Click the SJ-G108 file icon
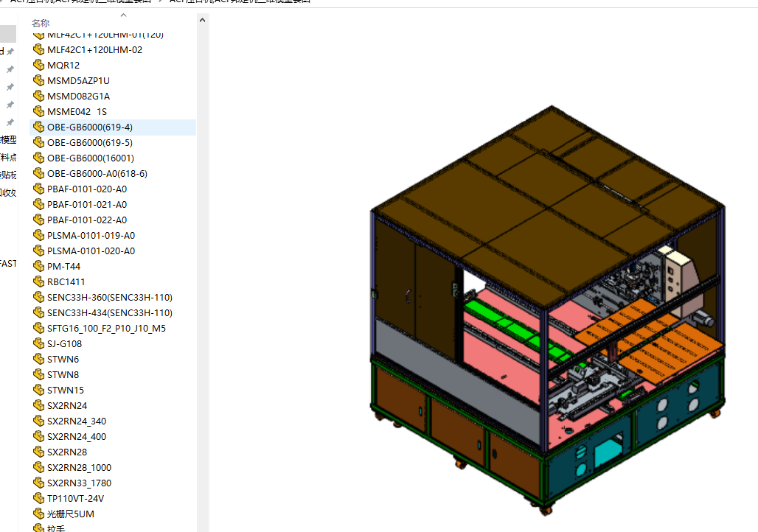The height and width of the screenshot is (532, 758). (x=38, y=343)
